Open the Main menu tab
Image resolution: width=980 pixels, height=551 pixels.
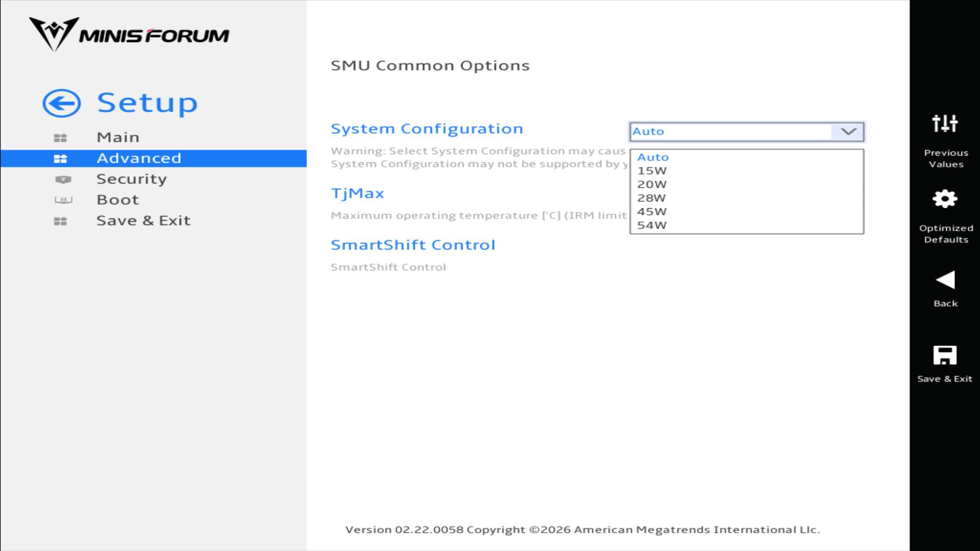(118, 137)
